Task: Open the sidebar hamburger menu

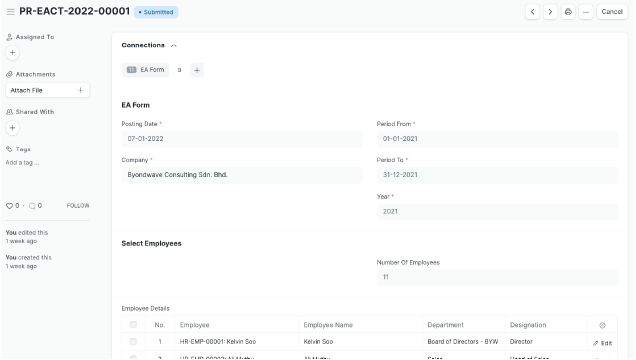Action: 11,12
